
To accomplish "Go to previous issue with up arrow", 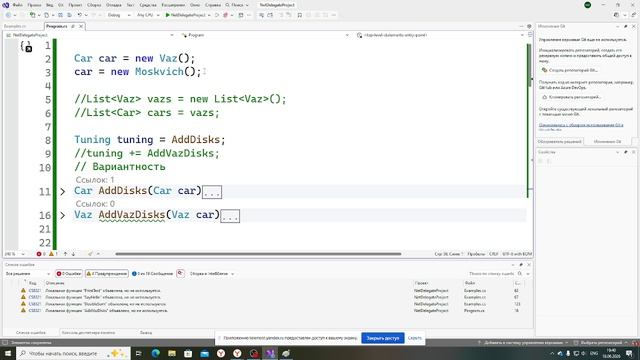I will tap(65, 254).
